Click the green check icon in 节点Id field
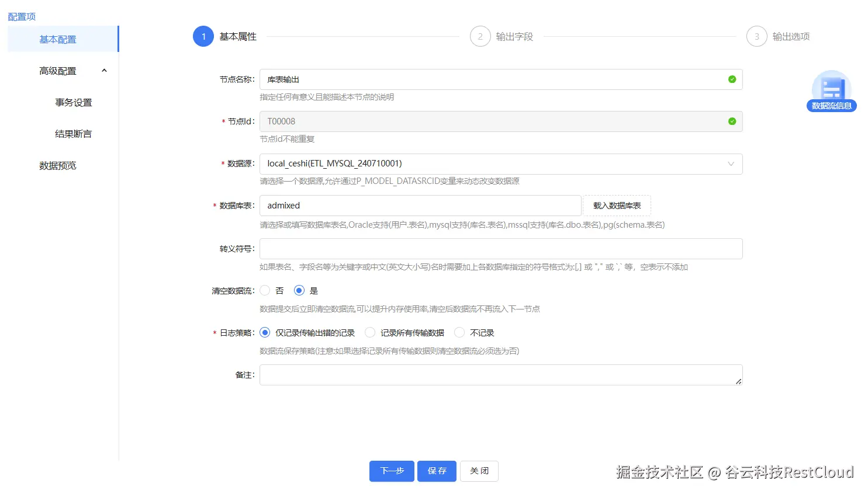 point(732,121)
